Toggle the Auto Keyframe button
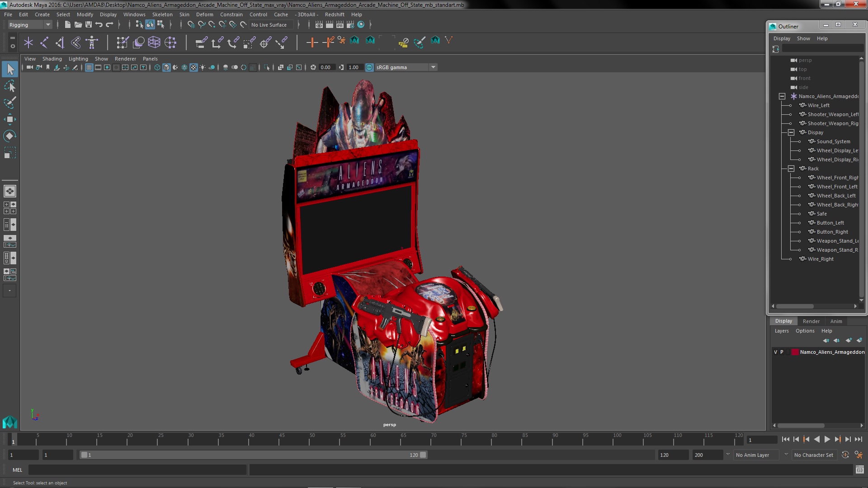The width and height of the screenshot is (868, 488). point(845,455)
